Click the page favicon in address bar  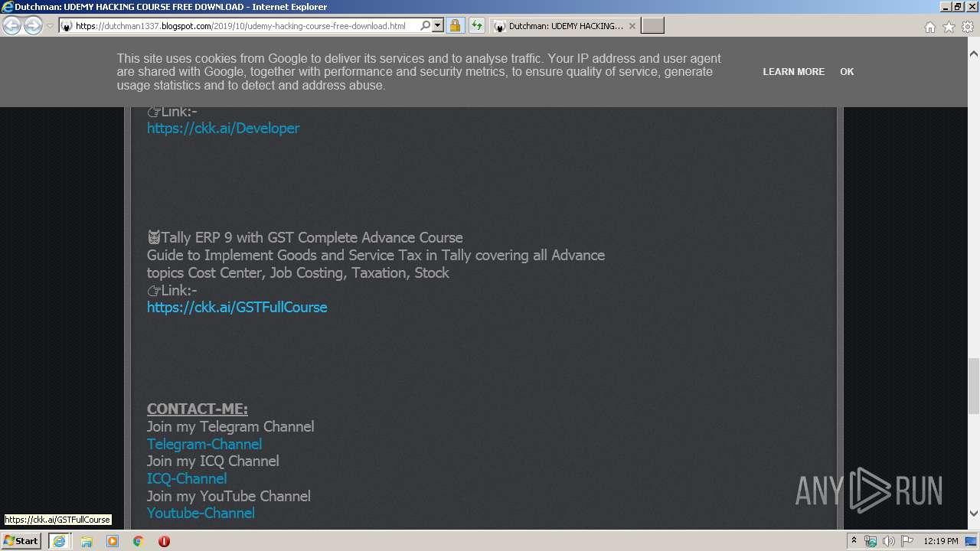click(x=67, y=26)
